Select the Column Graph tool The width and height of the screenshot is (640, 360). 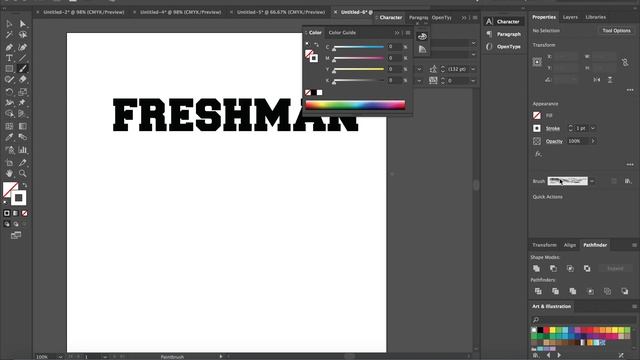click(x=22, y=150)
